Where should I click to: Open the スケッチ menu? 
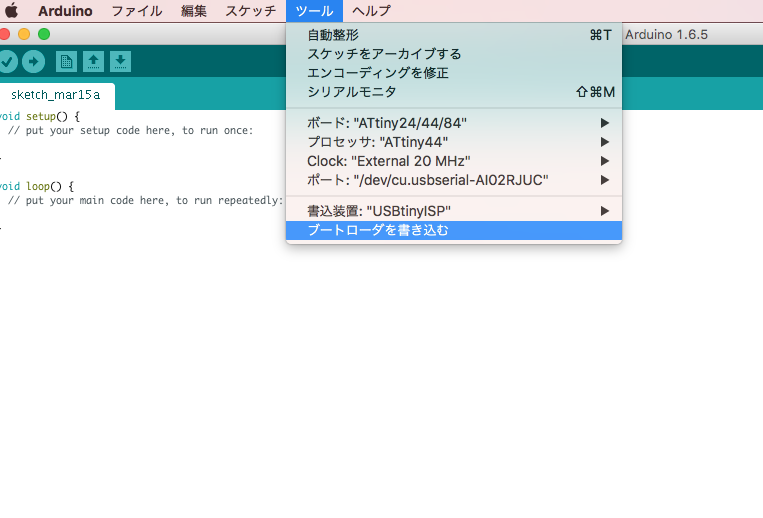point(251,11)
